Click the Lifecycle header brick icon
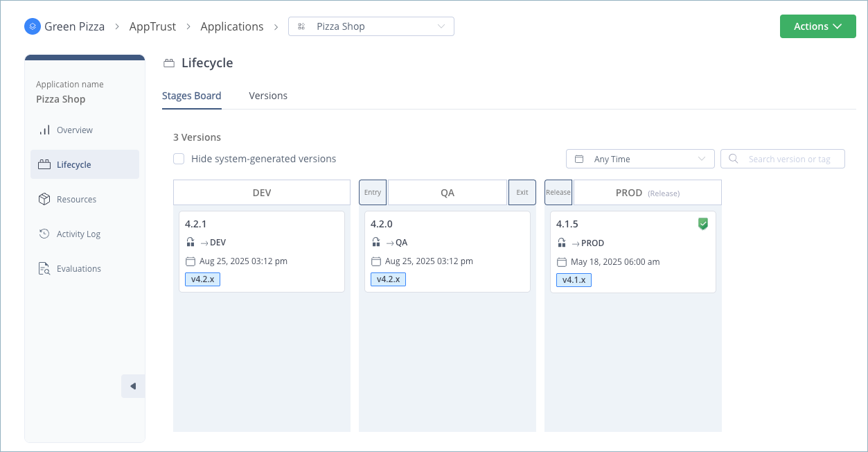The image size is (868, 452). click(169, 63)
